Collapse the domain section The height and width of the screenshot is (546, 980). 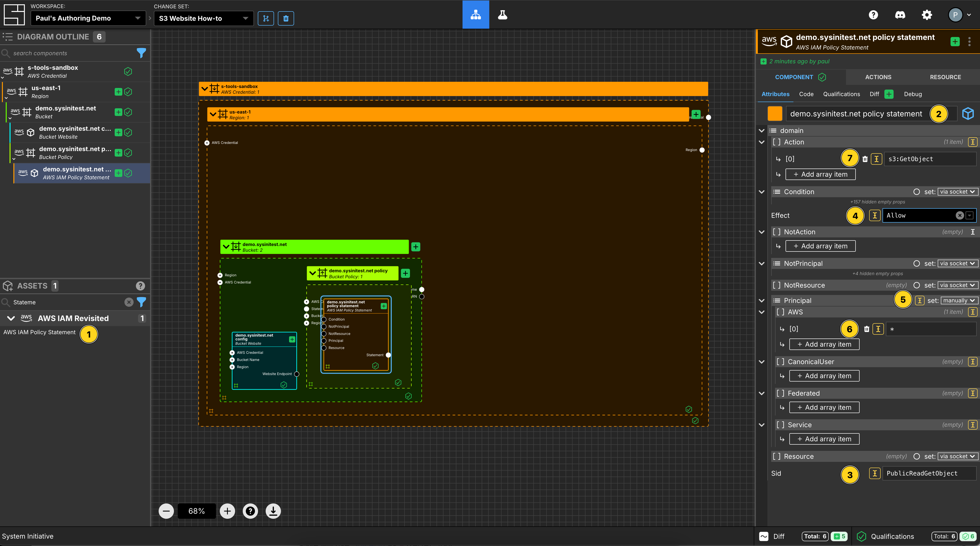(762, 131)
